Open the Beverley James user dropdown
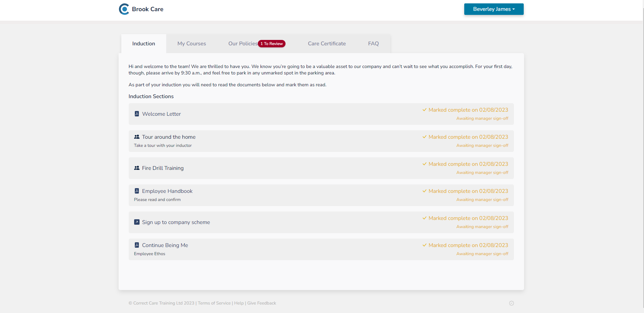Image resolution: width=644 pixels, height=313 pixels. (x=494, y=9)
